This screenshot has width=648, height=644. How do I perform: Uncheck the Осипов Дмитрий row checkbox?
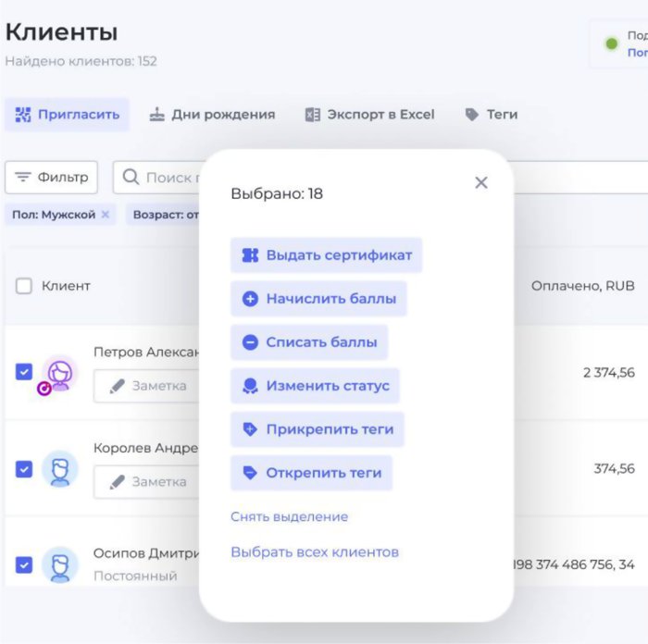pos(24,564)
